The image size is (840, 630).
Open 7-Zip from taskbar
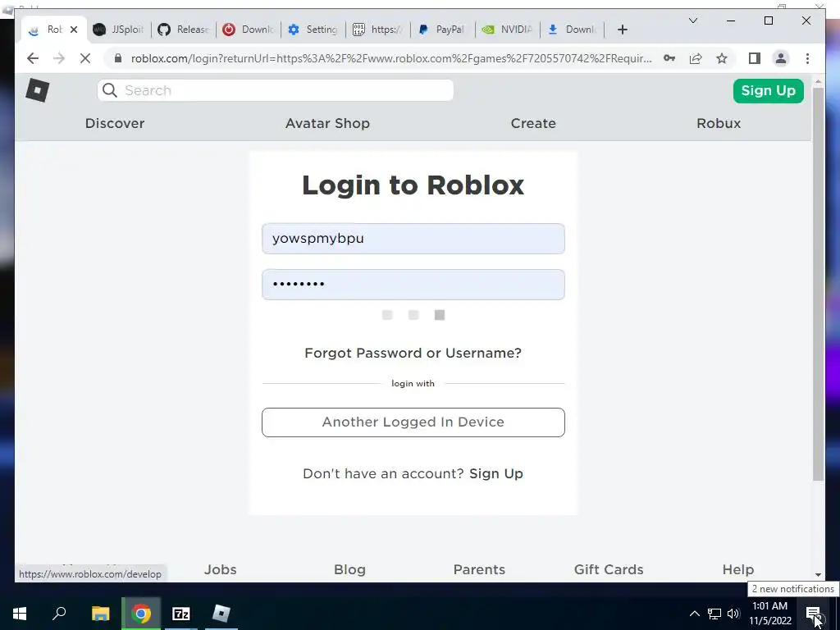tap(181, 614)
